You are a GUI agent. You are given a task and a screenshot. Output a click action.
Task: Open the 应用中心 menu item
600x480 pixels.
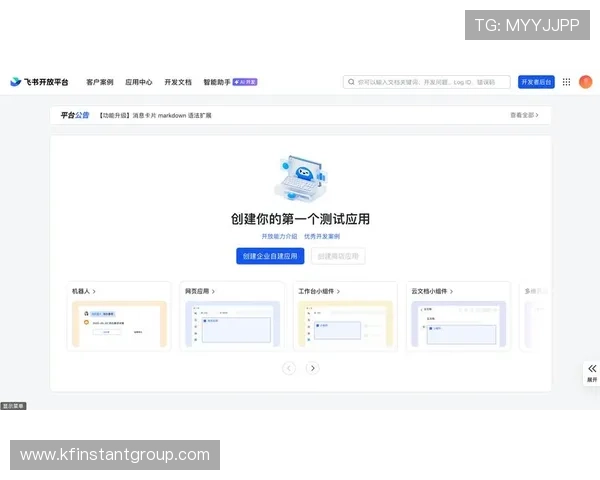[x=139, y=82]
